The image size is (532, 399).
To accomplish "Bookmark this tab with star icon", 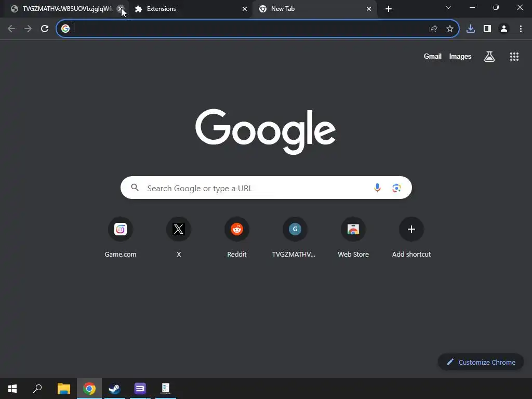I will (x=450, y=29).
